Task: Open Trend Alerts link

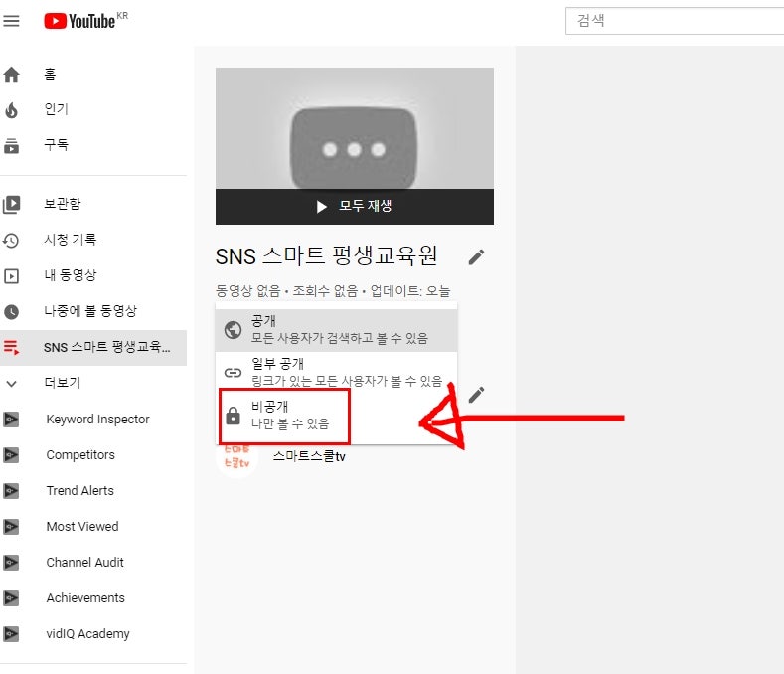Action: pos(80,491)
